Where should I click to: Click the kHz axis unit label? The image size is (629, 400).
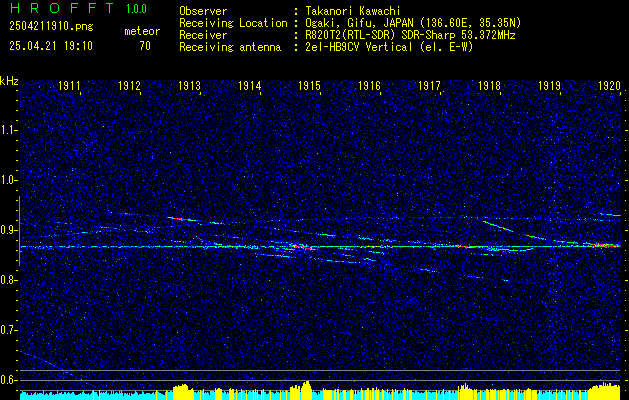pos(9,81)
